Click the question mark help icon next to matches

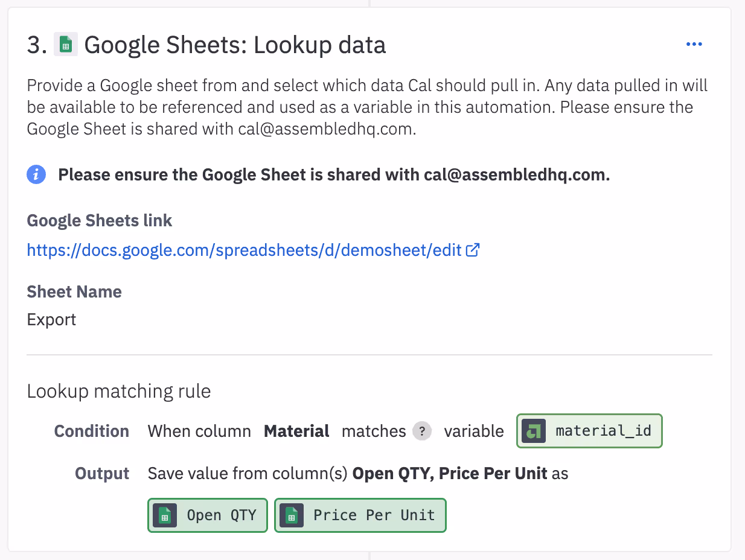pyautogui.click(x=422, y=431)
